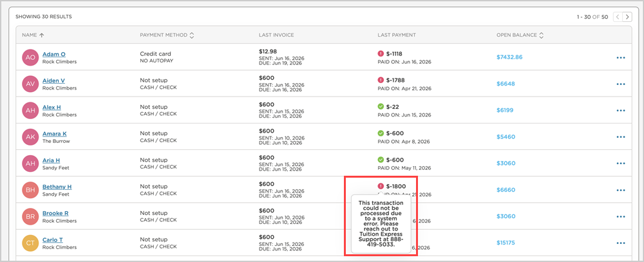This screenshot has height=262, width=644.
Task: Open the more options menu for Adam O
Action: click(x=621, y=57)
